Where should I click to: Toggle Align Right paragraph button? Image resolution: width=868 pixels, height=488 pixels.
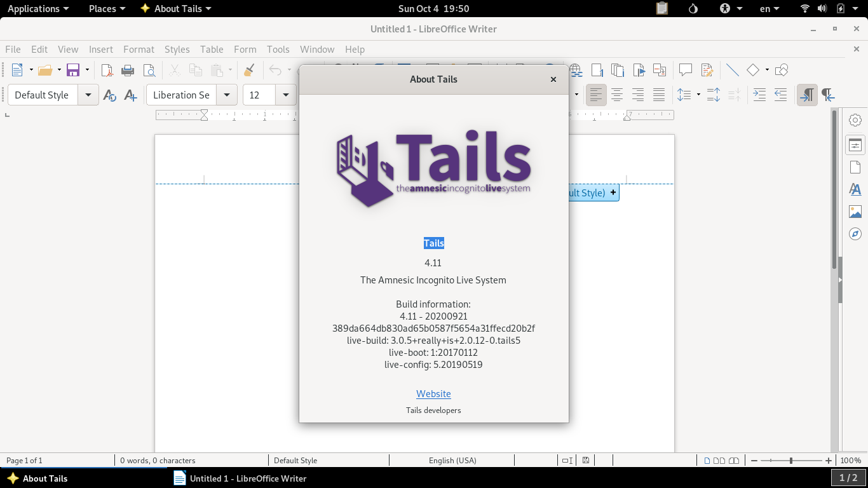pyautogui.click(x=638, y=95)
